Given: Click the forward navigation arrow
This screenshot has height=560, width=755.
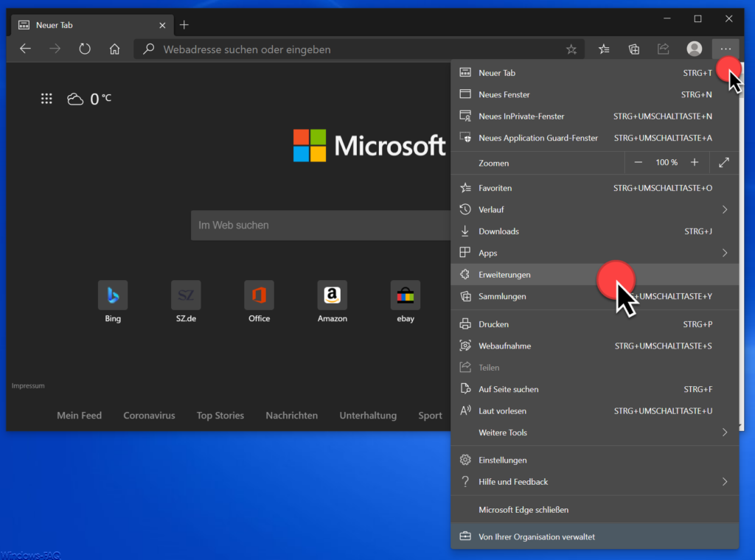Looking at the screenshot, I should 55,49.
